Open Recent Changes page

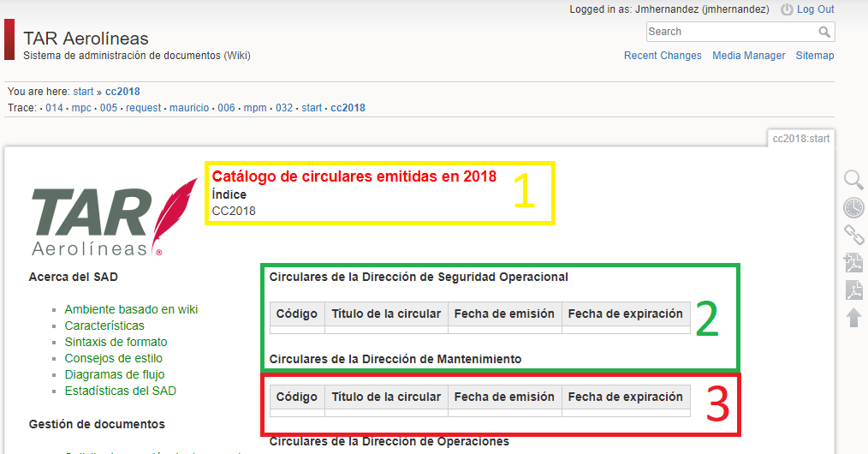pos(662,56)
